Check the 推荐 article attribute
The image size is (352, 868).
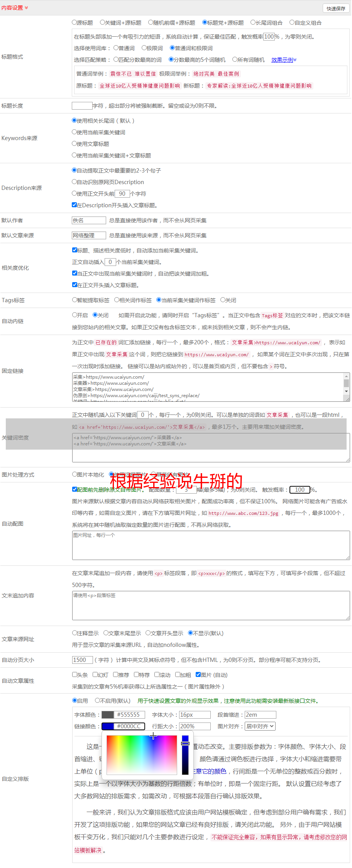pyautogui.click(x=116, y=675)
